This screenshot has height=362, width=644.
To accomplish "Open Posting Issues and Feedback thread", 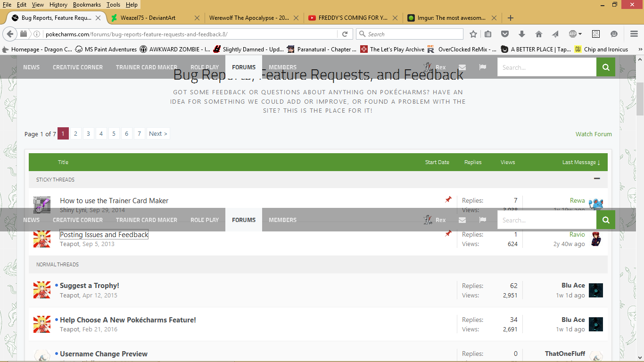I will [104, 234].
